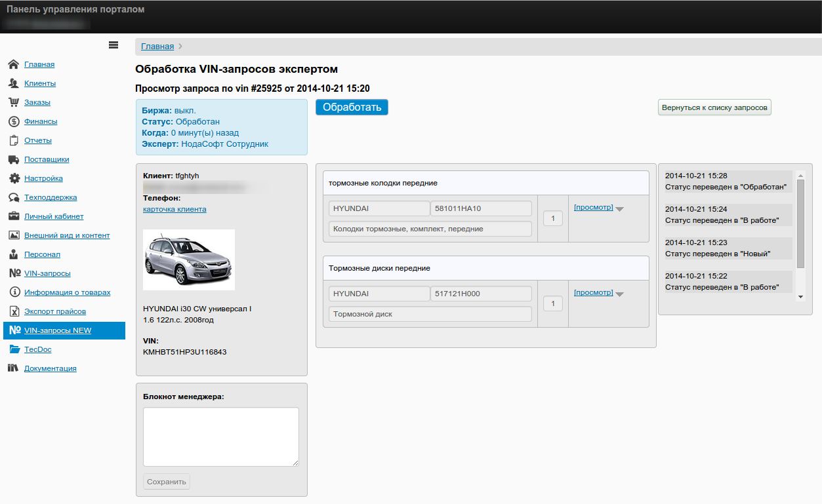822x504 pixels.
Task: Click description field Тормозной диск
Action: (430, 314)
